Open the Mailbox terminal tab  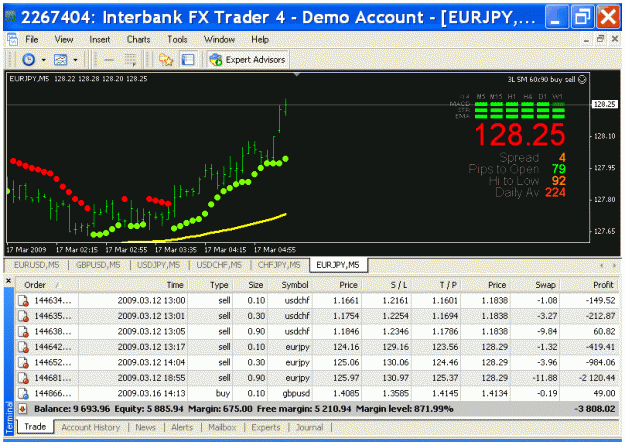(222, 427)
